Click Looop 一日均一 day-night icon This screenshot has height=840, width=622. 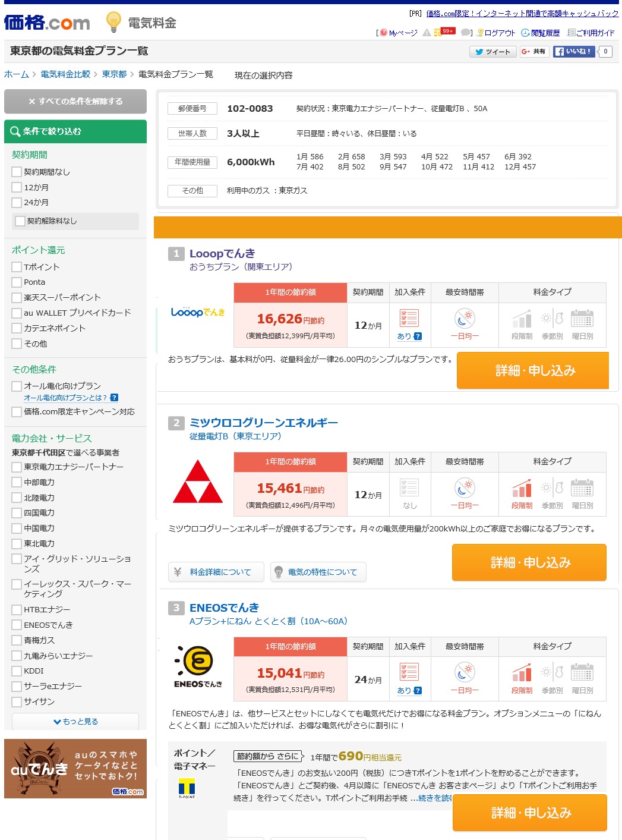pos(465,318)
